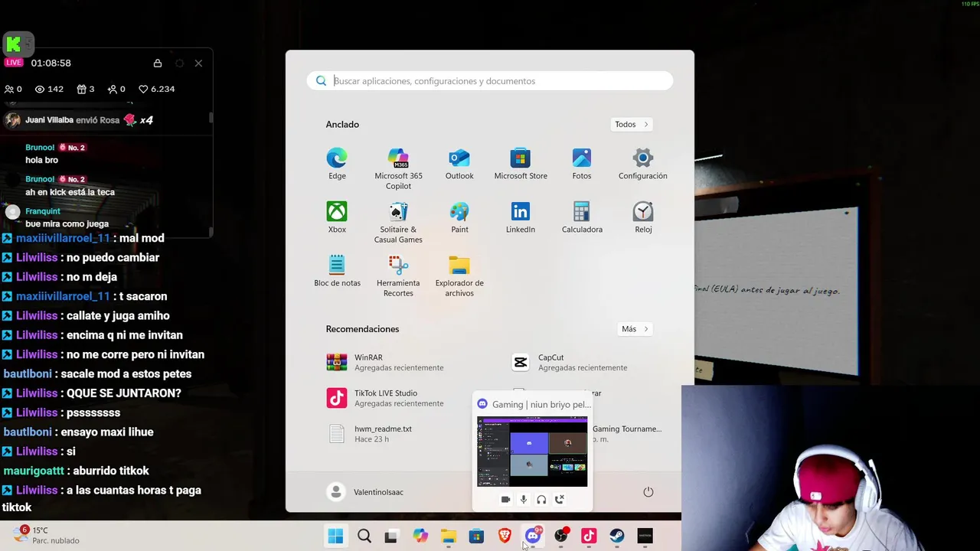This screenshot has width=980, height=551.
Task: Click Brunoo! message 'hola bro'
Action: pos(41,160)
